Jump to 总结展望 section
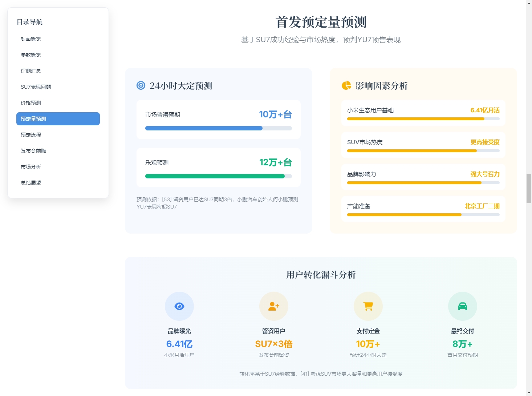The image size is (532, 396). [x=58, y=183]
